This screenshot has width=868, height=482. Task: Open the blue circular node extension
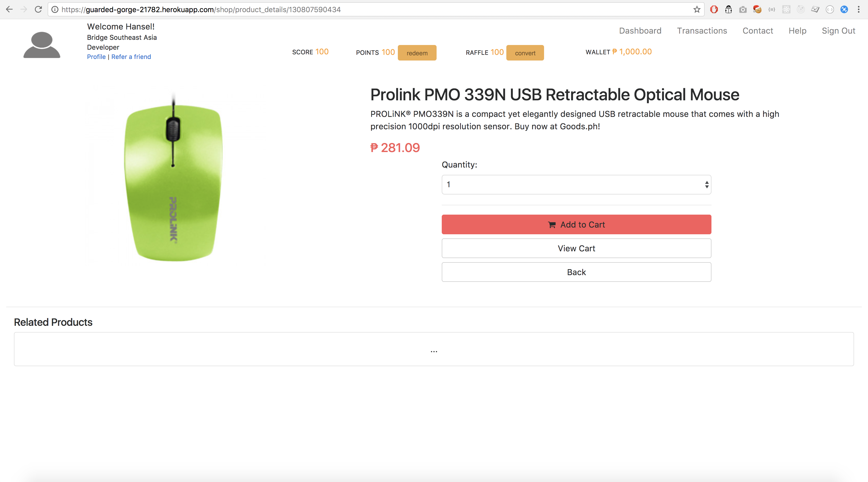tap(844, 10)
